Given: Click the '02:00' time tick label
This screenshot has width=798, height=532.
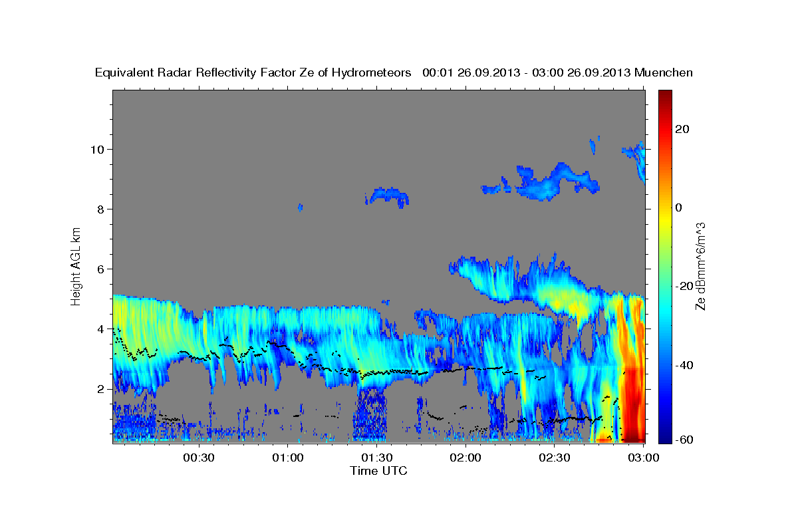Looking at the screenshot, I should (x=465, y=458).
